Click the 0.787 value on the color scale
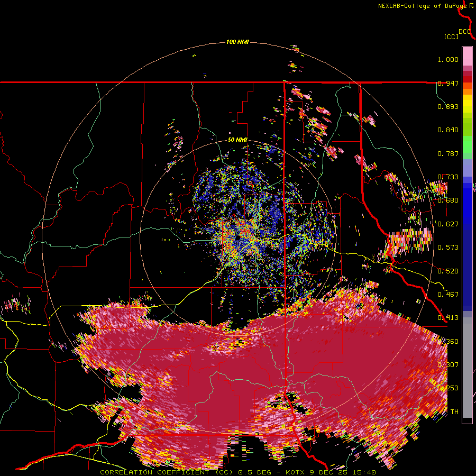 tap(448, 153)
